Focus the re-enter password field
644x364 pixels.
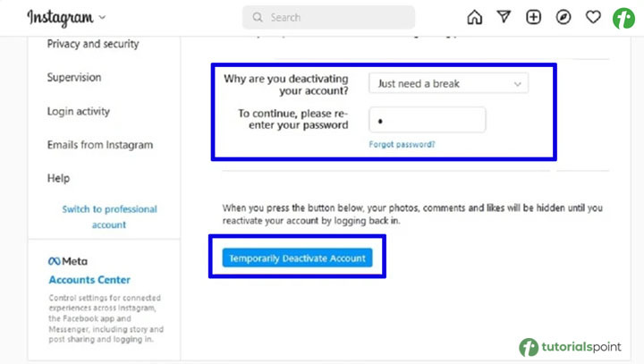click(427, 120)
